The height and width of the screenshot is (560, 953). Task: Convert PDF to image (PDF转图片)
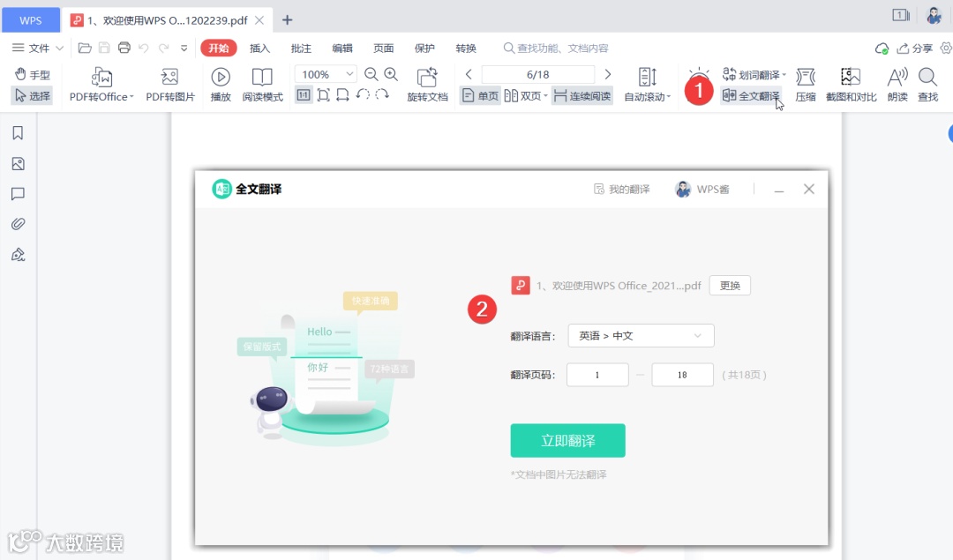tap(170, 85)
